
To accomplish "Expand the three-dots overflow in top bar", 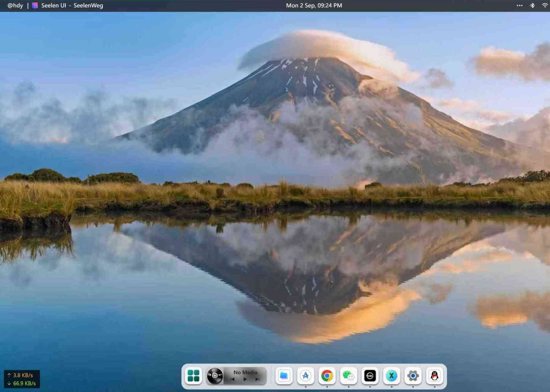I will pyautogui.click(x=519, y=5).
